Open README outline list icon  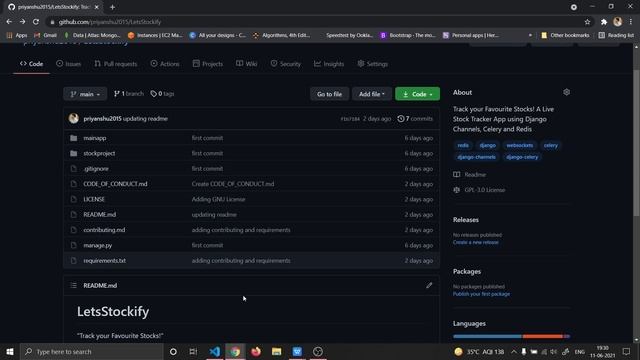(x=73, y=285)
